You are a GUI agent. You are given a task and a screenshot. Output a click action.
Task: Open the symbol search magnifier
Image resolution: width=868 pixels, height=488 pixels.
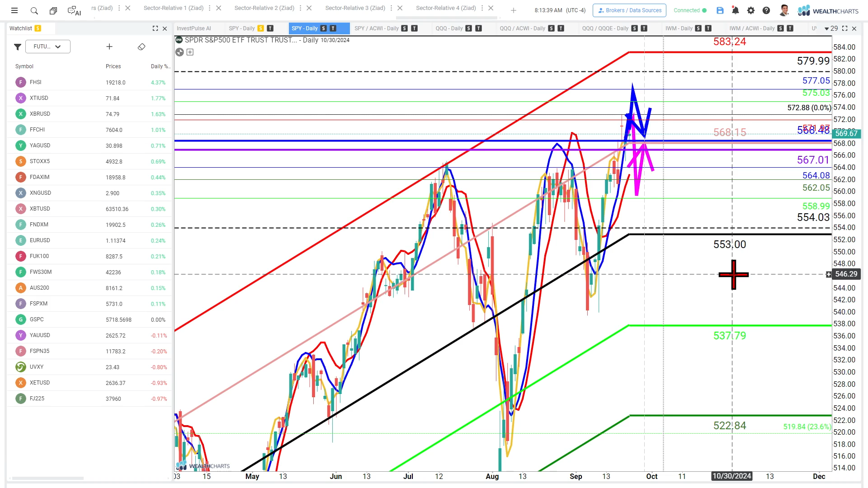pos(34,10)
